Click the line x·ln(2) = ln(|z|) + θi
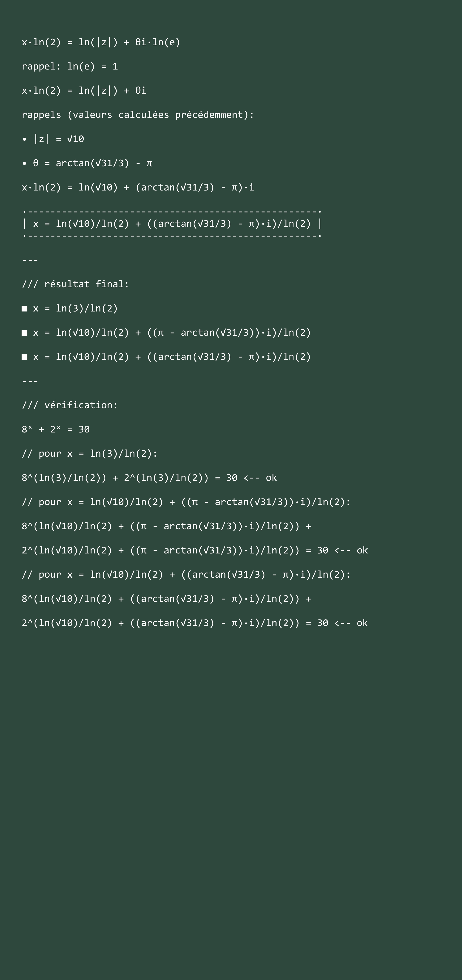 84,91
